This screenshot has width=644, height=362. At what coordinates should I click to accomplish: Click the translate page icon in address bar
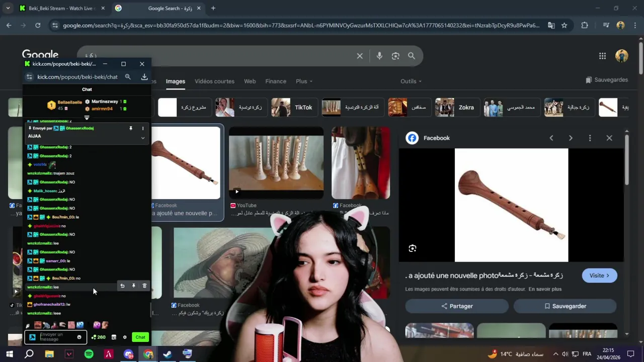551,25
